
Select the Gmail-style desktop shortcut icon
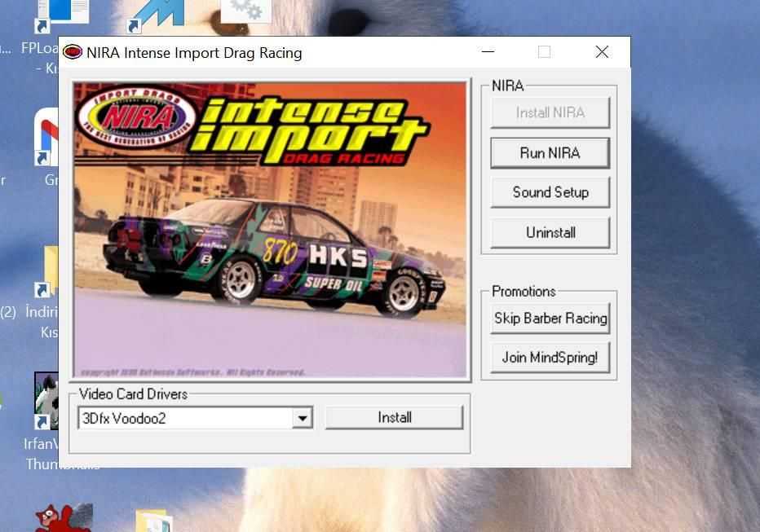pyautogui.click(x=46, y=137)
